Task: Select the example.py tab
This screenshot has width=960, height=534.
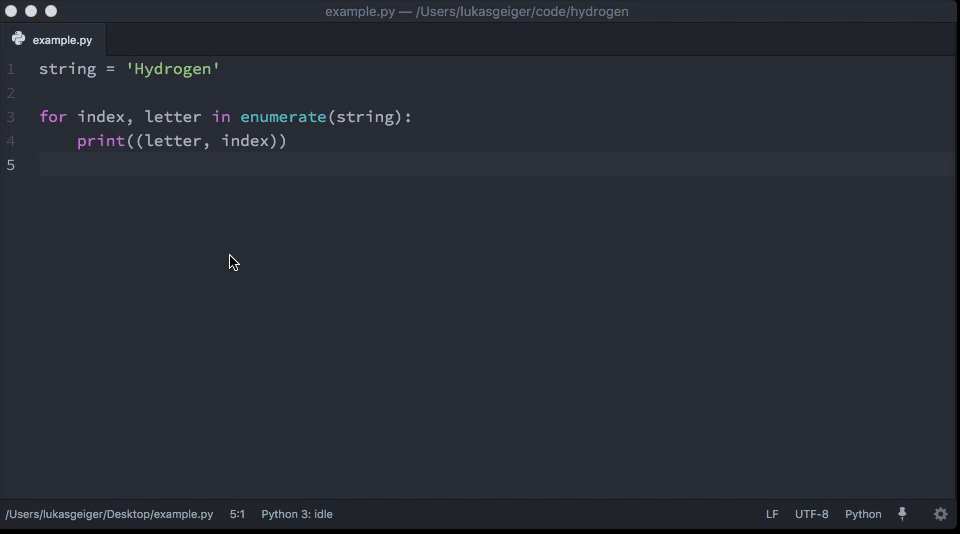Action: (x=61, y=40)
